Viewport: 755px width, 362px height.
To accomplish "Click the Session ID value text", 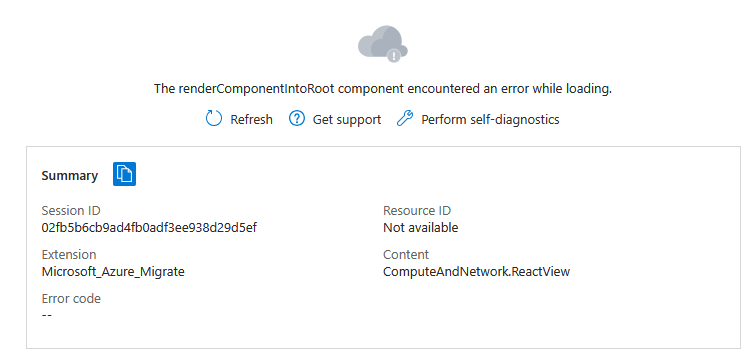I will (149, 228).
